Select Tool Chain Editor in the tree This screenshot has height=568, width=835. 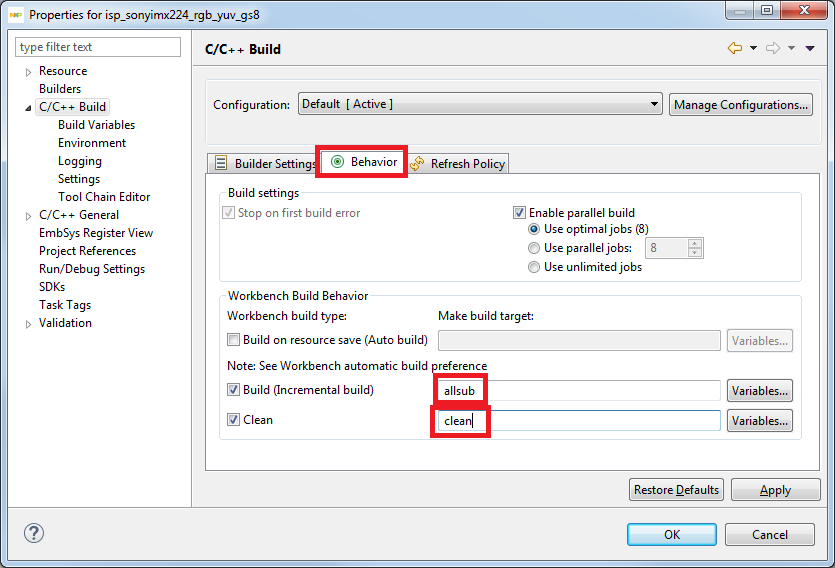click(104, 197)
